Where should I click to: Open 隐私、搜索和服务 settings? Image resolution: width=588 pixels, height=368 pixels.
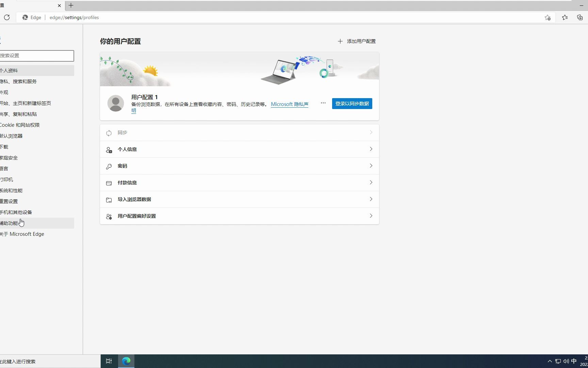tap(19, 81)
